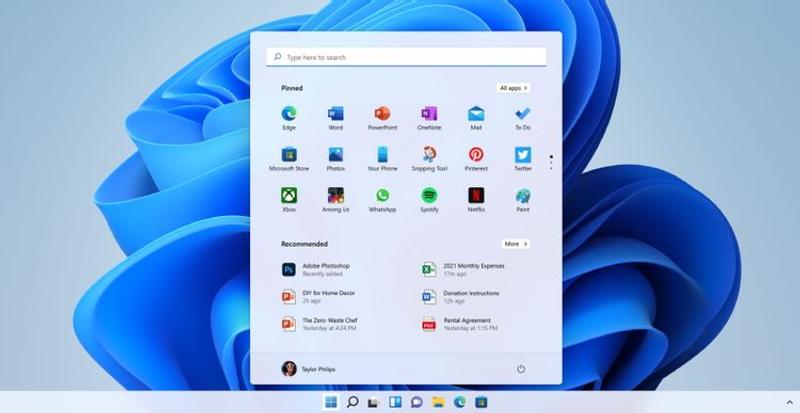Click the pinned apps page dots
The image size is (800, 413).
(551, 162)
